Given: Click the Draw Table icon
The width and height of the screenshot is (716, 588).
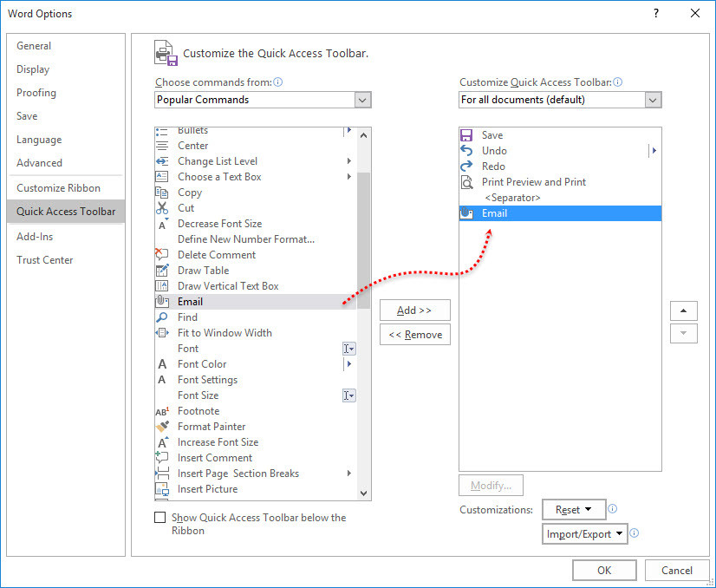Looking at the screenshot, I should click(x=162, y=271).
